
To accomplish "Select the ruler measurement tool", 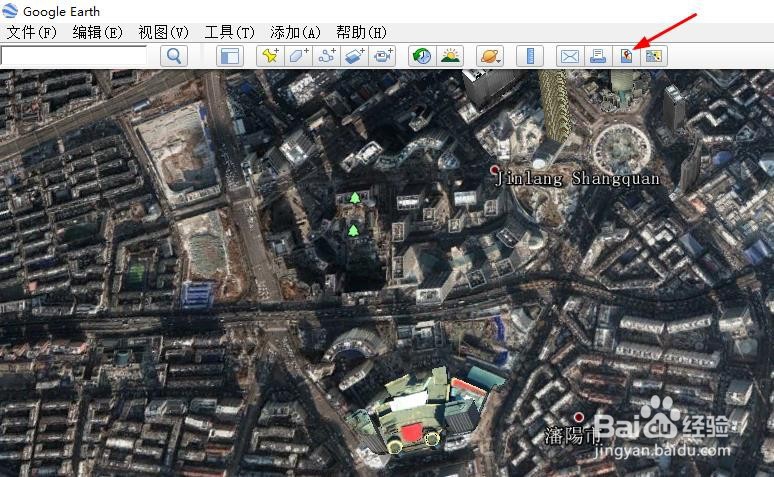I will click(x=530, y=56).
